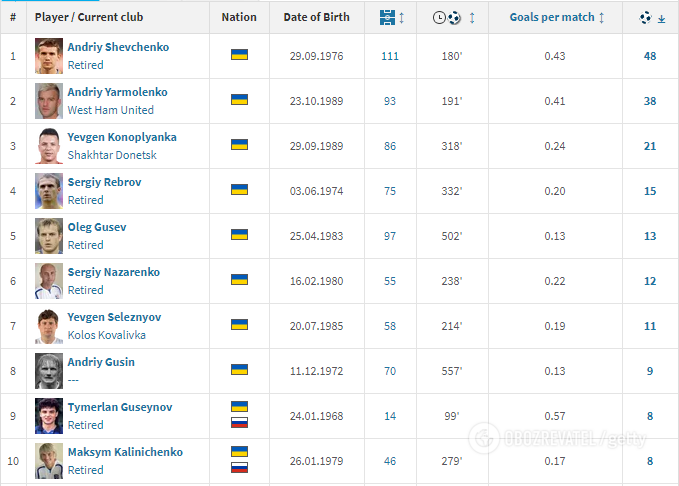Screen dimensions: 679x486
Task: Click Ukraine flag next to Shevchenko
Action: pos(239,55)
